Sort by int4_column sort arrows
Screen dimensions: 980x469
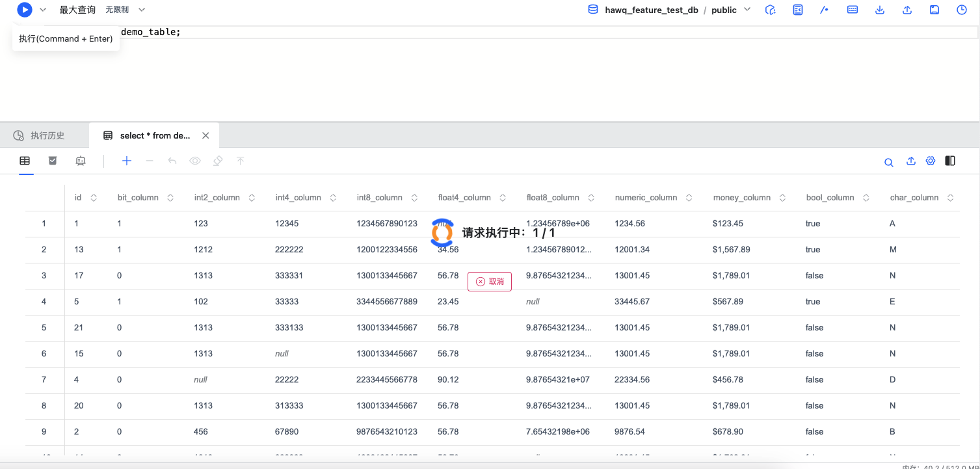pos(333,198)
